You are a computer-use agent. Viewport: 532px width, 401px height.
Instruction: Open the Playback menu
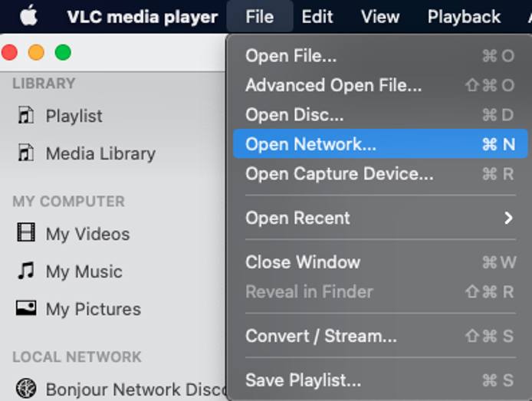pyautogui.click(x=463, y=16)
